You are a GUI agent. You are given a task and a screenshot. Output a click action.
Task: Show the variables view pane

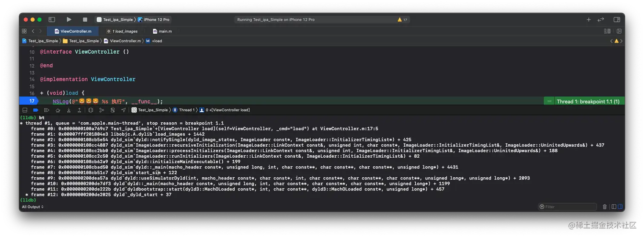pyautogui.click(x=614, y=207)
